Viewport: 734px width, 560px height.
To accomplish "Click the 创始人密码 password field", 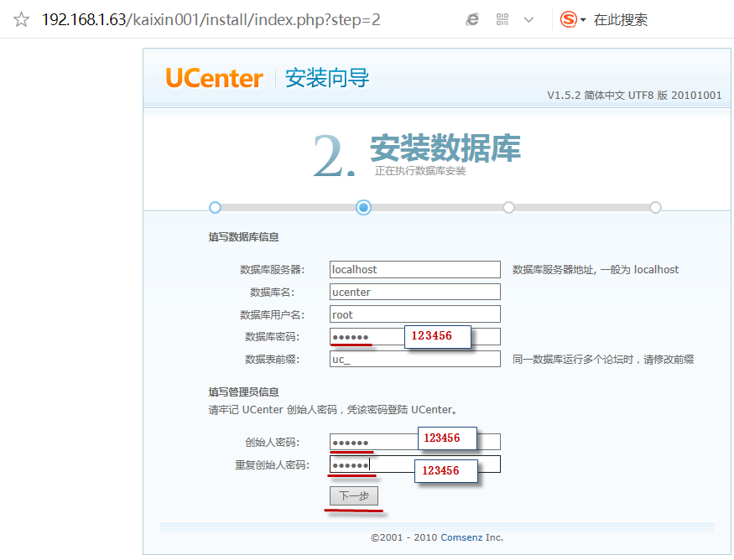I will click(x=414, y=442).
